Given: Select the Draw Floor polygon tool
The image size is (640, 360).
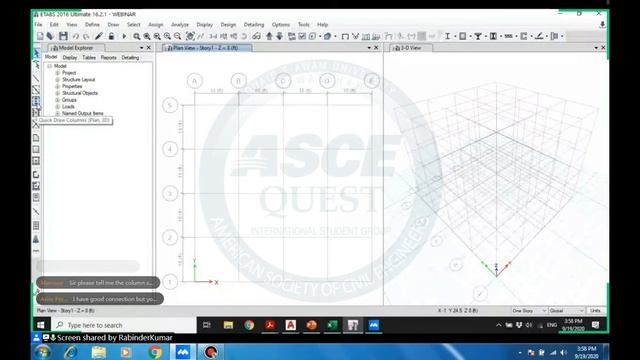Looking at the screenshot, I should tap(36, 138).
